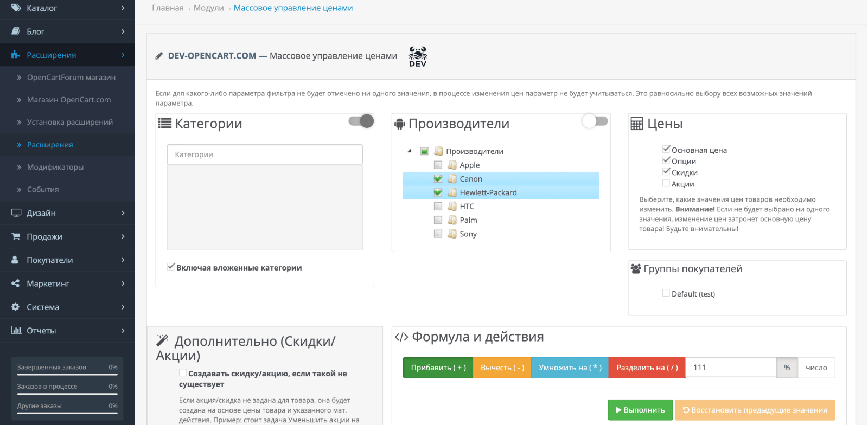Screen dimensions: 868x425
Task: Click the Разделить на (/) button
Action: [647, 368]
